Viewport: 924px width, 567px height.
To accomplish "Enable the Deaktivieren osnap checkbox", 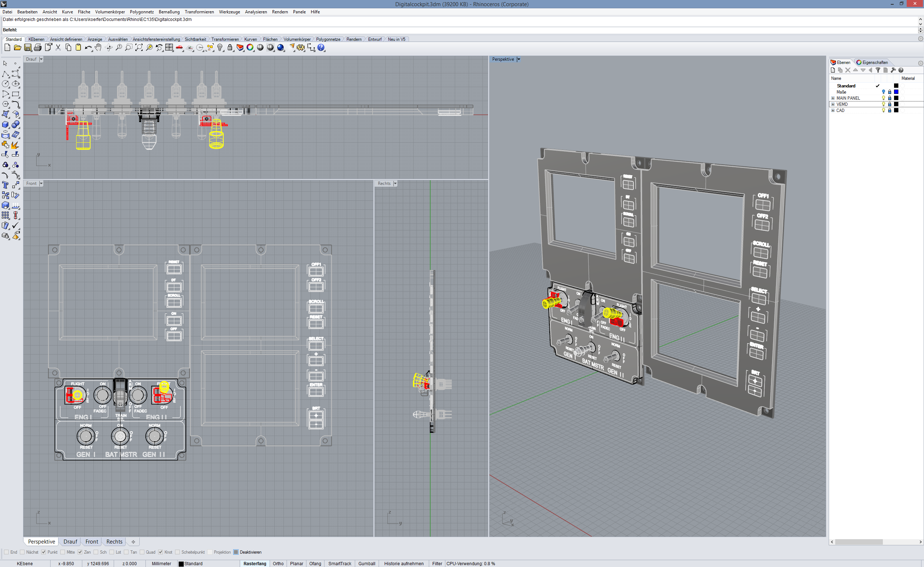I will pyautogui.click(x=236, y=552).
